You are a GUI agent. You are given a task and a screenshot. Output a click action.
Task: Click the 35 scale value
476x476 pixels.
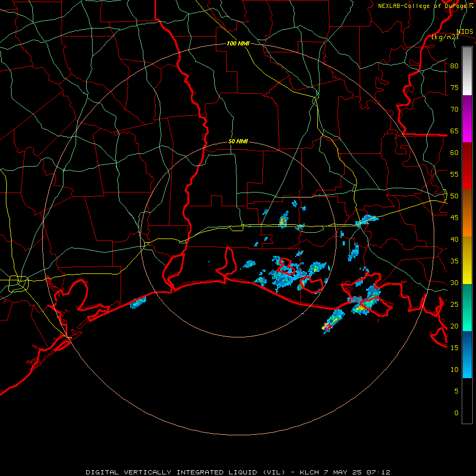point(454,261)
